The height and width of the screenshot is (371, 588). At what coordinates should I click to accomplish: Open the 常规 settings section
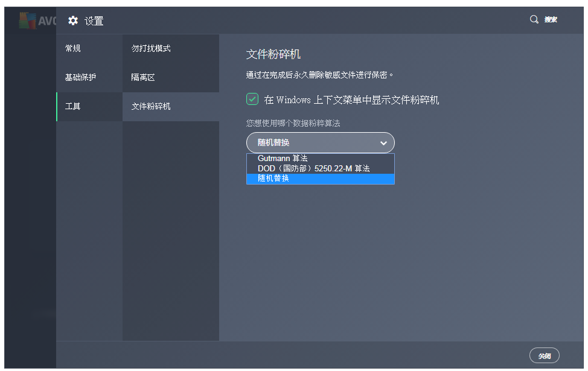[72, 48]
